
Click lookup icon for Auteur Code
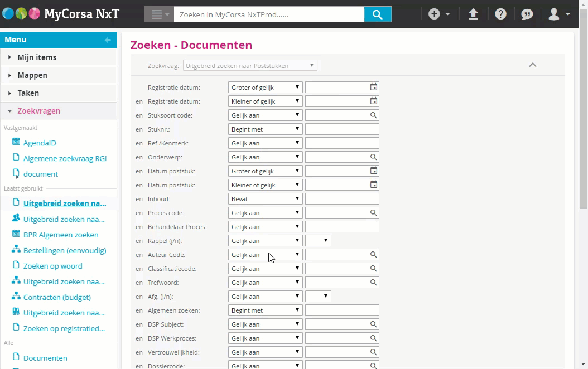click(x=374, y=255)
